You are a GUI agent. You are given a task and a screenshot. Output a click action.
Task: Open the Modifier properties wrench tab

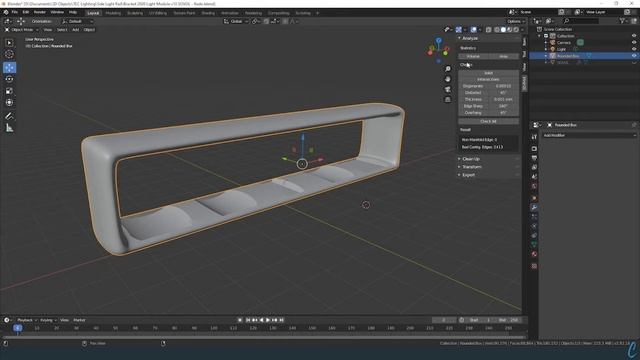pyautogui.click(x=534, y=207)
